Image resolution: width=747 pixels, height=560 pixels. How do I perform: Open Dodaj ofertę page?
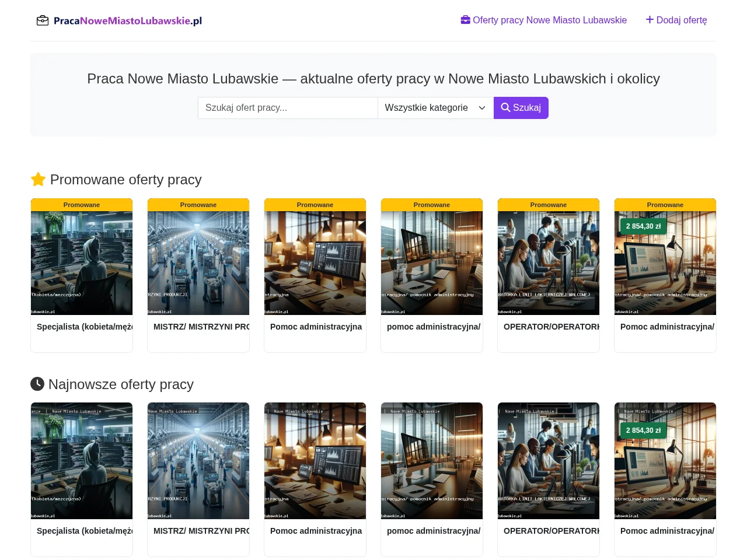tap(676, 20)
